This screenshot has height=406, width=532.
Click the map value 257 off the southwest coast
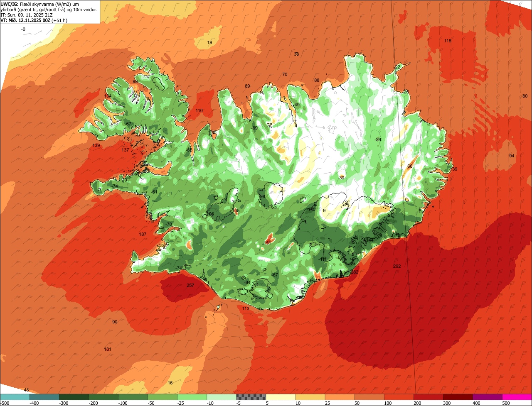[x=190, y=285]
